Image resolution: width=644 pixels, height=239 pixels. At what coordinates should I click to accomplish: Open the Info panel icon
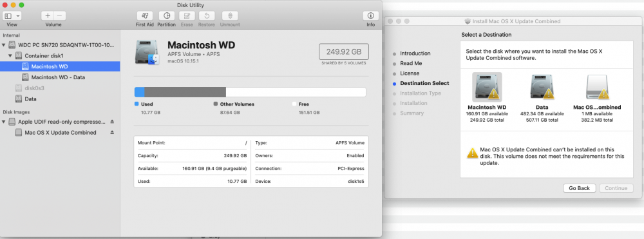(x=371, y=16)
